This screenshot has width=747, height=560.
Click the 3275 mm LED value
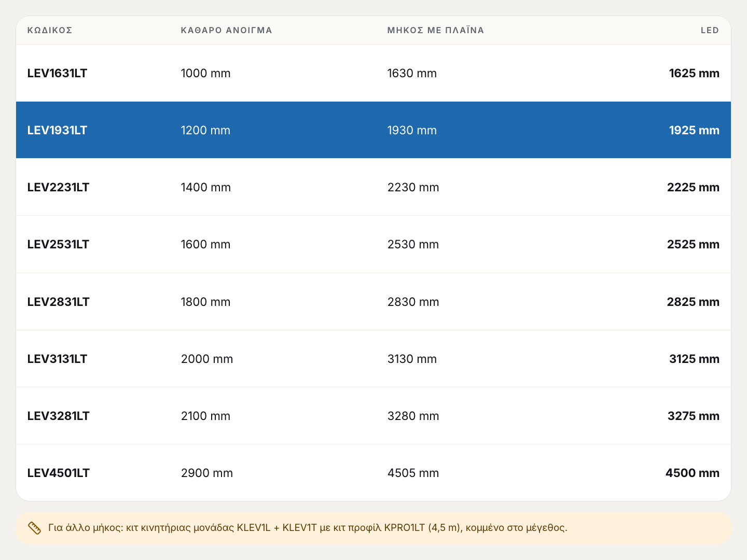[694, 416]
